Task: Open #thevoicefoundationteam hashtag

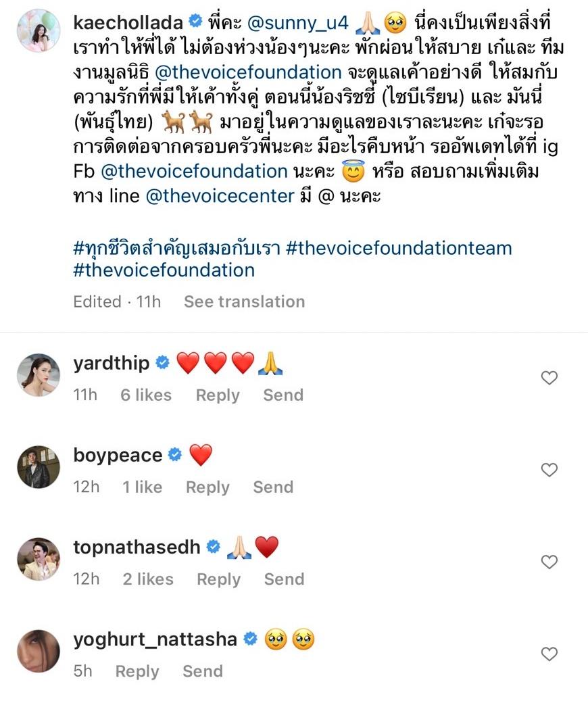Action: pos(399,248)
